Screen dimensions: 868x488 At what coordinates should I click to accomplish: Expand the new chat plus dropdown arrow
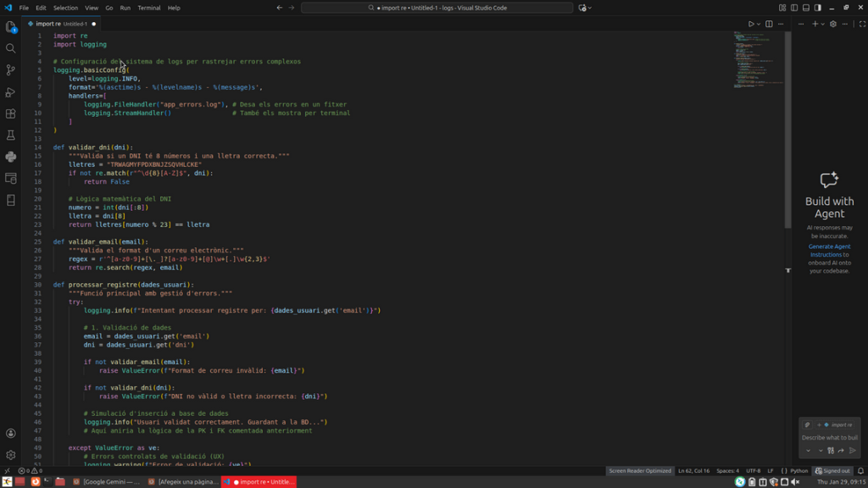823,24
